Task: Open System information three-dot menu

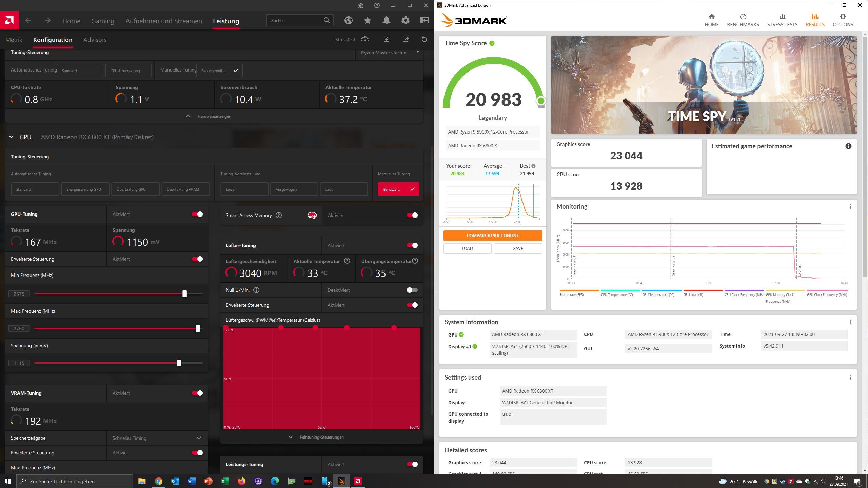Action: (x=850, y=322)
